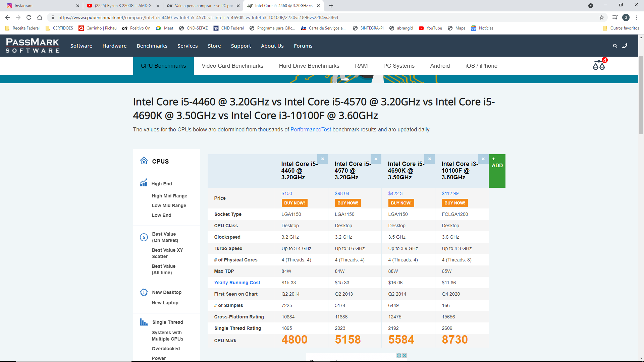The width and height of the screenshot is (644, 362).
Task: Switch to the Android tab
Action: click(440, 66)
